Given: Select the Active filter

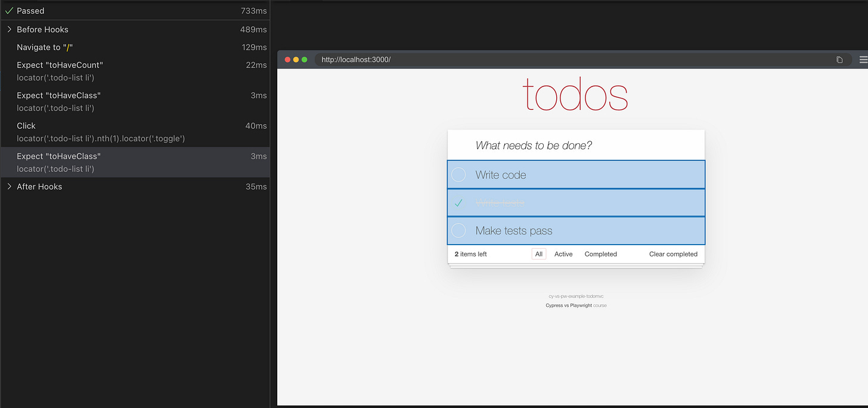Looking at the screenshot, I should 563,254.
